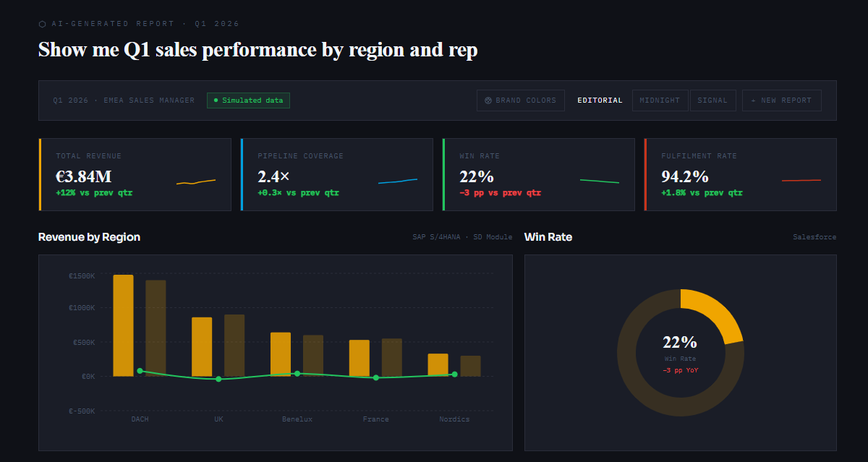Click the +1.8% vs prev qtr text

pyautogui.click(x=702, y=193)
